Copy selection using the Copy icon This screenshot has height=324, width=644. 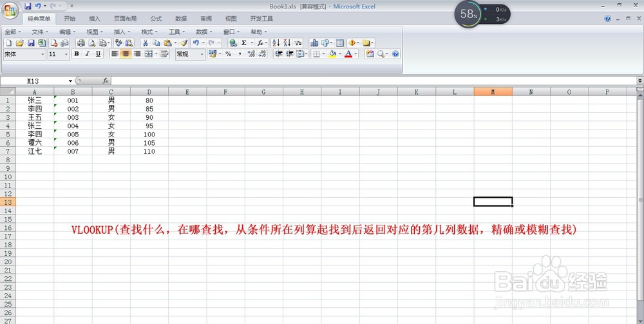156,43
